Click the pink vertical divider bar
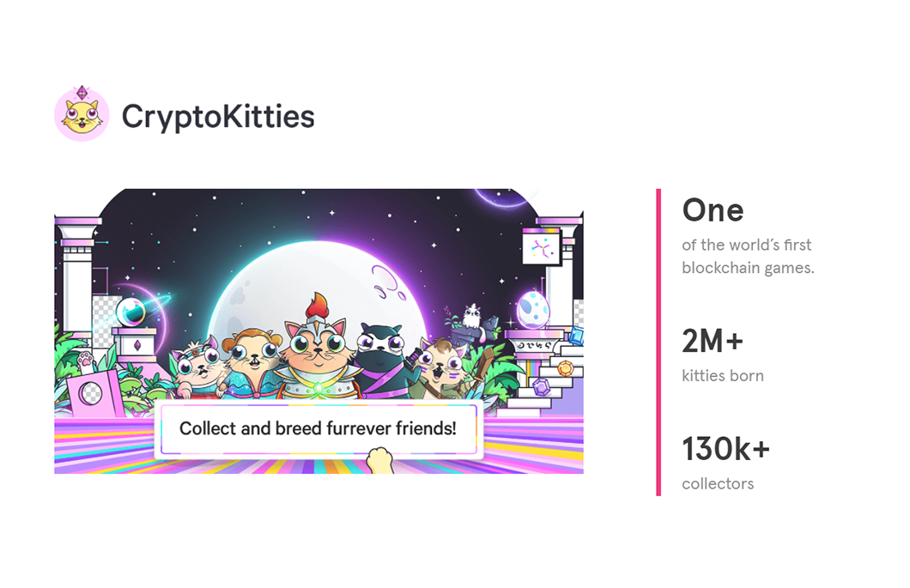This screenshot has width=910, height=588. [658, 342]
